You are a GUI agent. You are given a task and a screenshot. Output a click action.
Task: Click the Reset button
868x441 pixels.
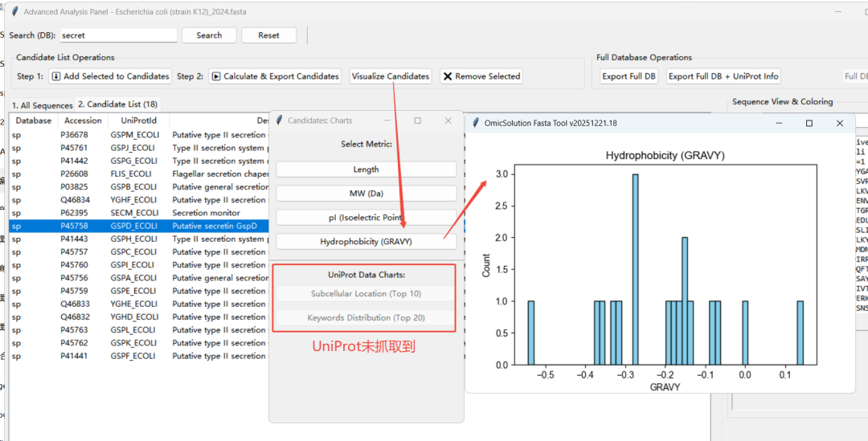269,35
